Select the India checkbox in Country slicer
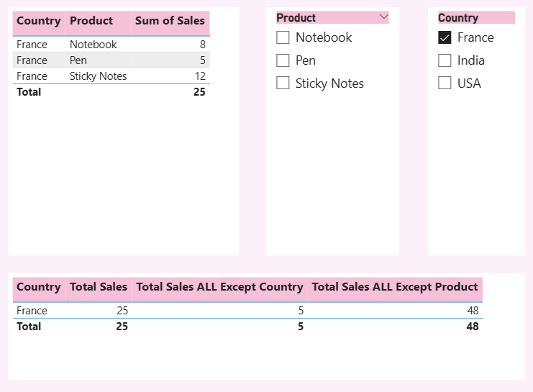Image resolution: width=533 pixels, height=392 pixels. pos(445,60)
